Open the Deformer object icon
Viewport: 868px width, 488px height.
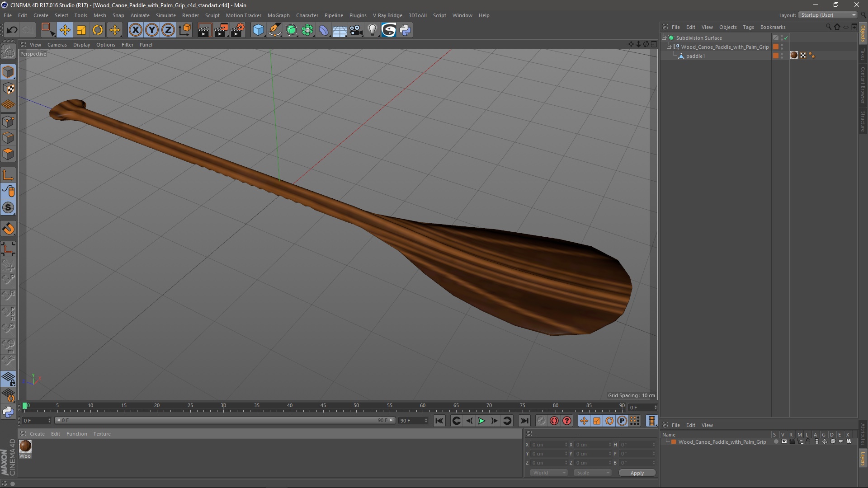click(x=324, y=30)
